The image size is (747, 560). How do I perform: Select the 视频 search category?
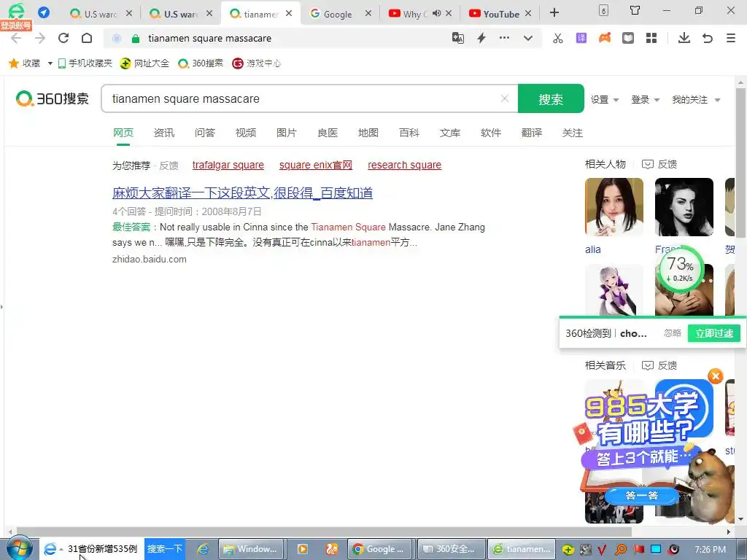click(x=246, y=133)
